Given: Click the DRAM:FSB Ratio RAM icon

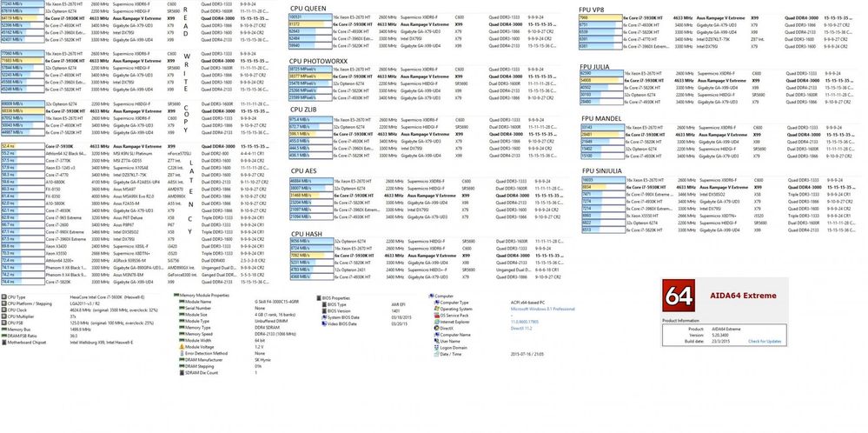Looking at the screenshot, I should coord(3,336).
